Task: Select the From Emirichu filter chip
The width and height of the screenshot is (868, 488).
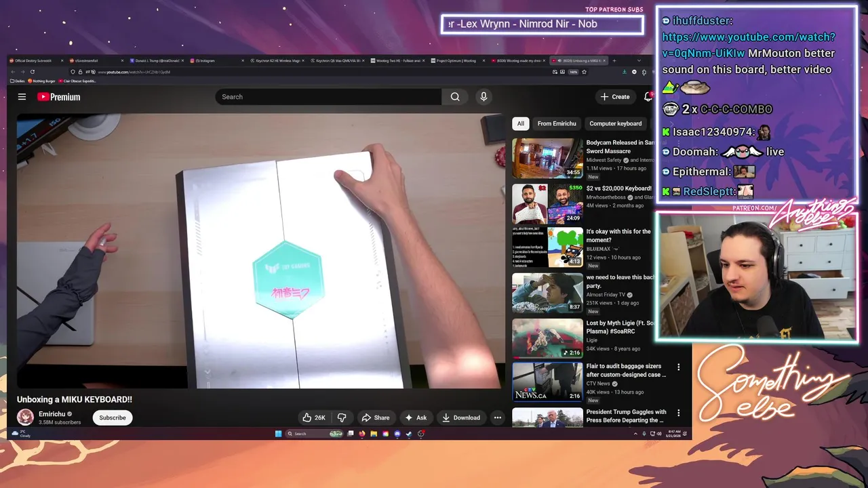Action: coord(557,123)
